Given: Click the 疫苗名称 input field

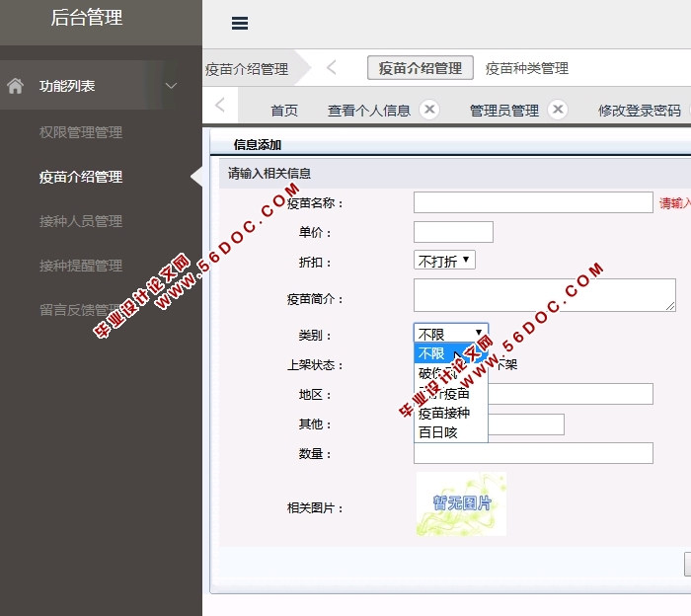Looking at the screenshot, I should point(533,202).
